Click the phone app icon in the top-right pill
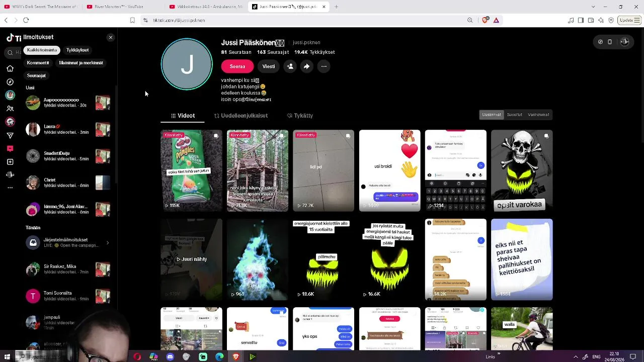644x362 pixels. pos(610,42)
